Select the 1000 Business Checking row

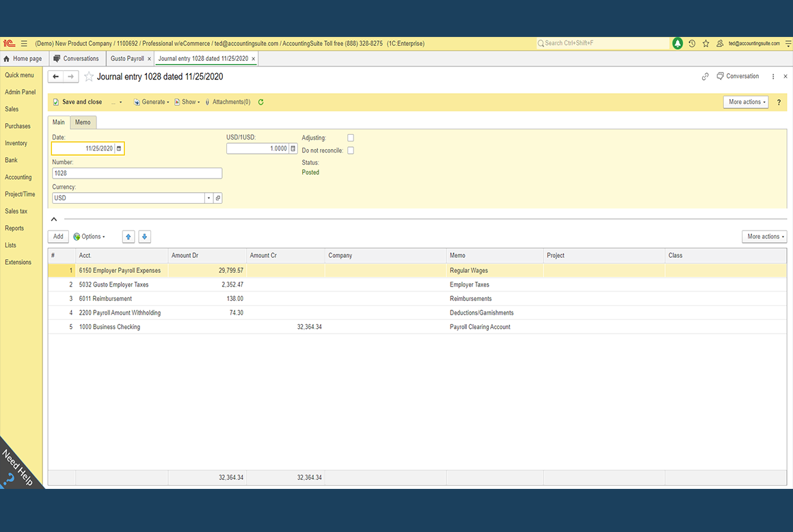coord(417,327)
